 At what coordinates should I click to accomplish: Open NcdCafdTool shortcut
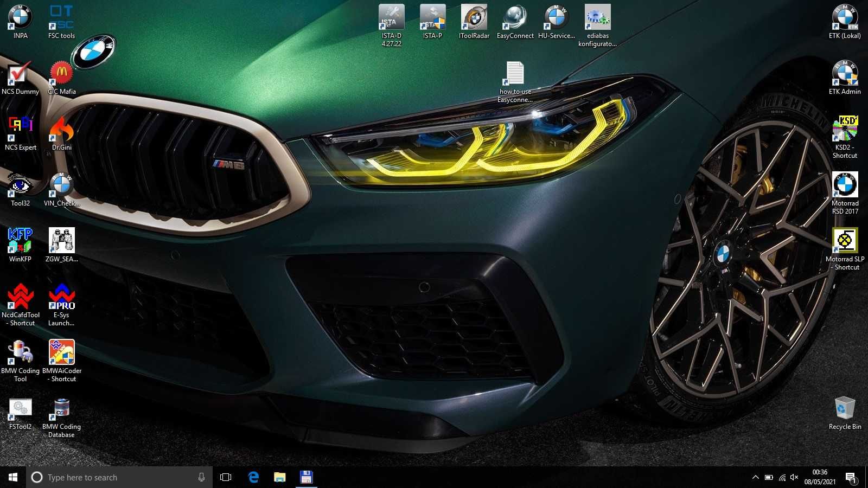(x=20, y=305)
